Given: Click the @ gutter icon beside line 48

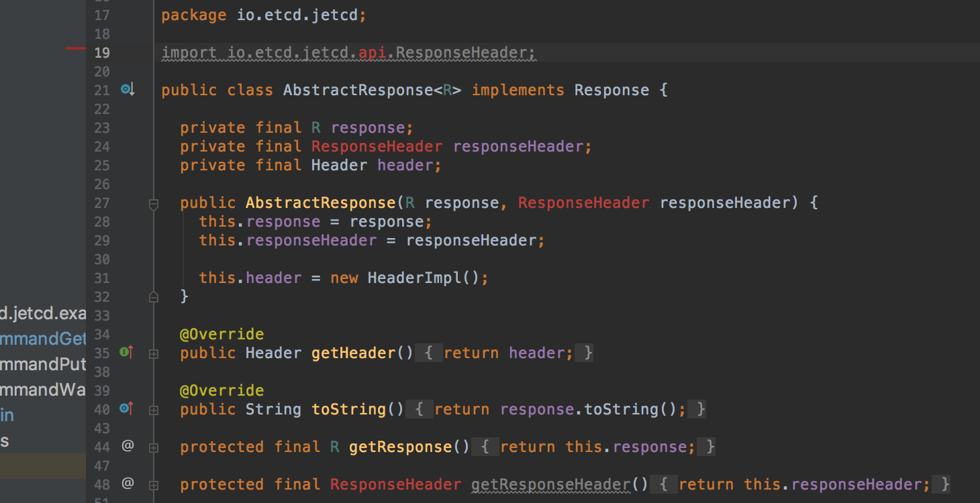Looking at the screenshot, I should [128, 484].
